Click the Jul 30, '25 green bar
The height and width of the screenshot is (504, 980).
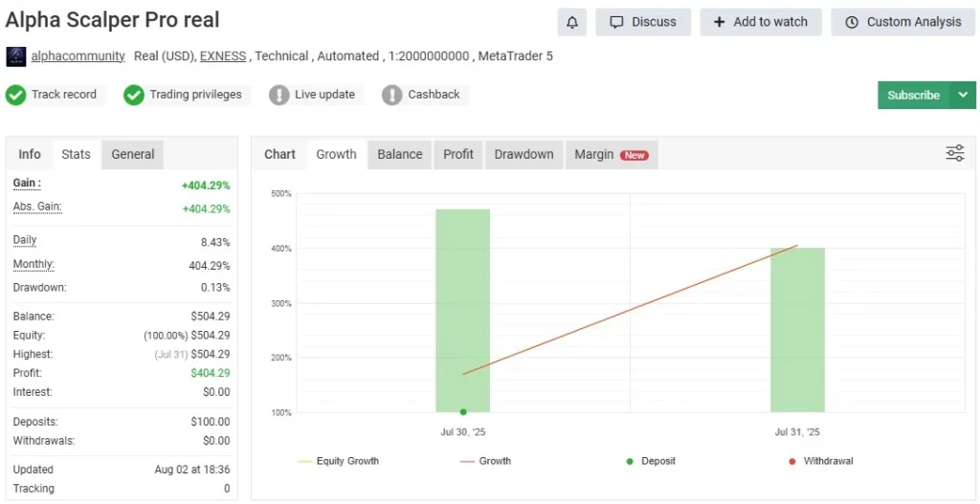click(x=462, y=311)
